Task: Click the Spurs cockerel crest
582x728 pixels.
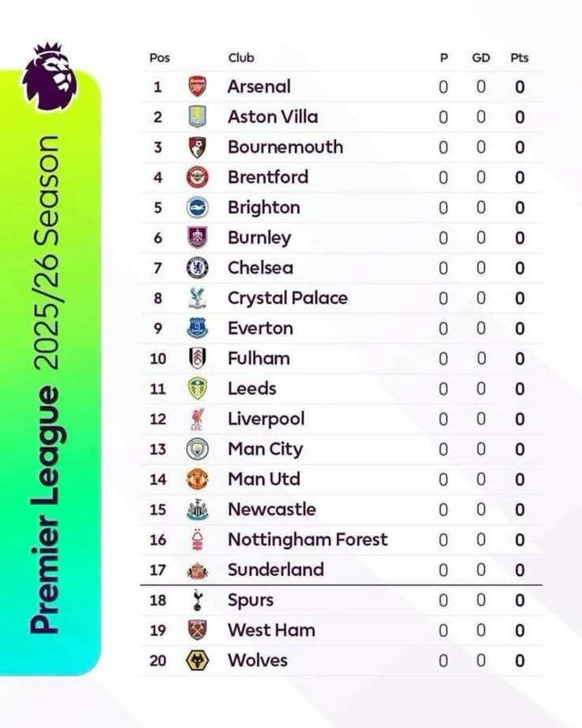Action: click(197, 601)
